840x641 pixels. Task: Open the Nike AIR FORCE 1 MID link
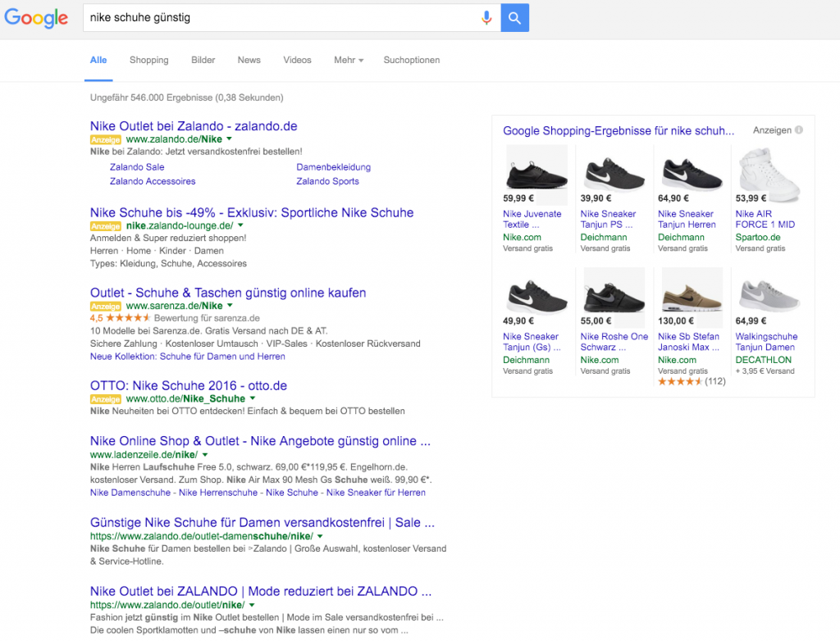coord(765,219)
